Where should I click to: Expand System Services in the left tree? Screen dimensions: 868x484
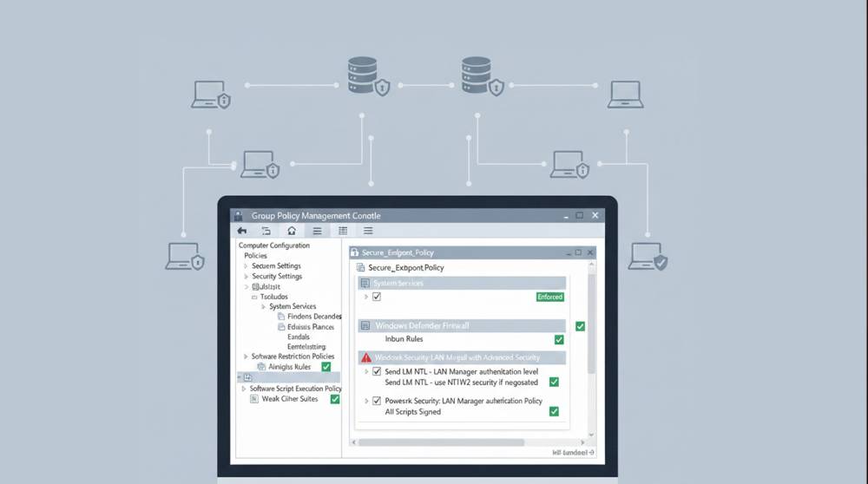coord(264,306)
